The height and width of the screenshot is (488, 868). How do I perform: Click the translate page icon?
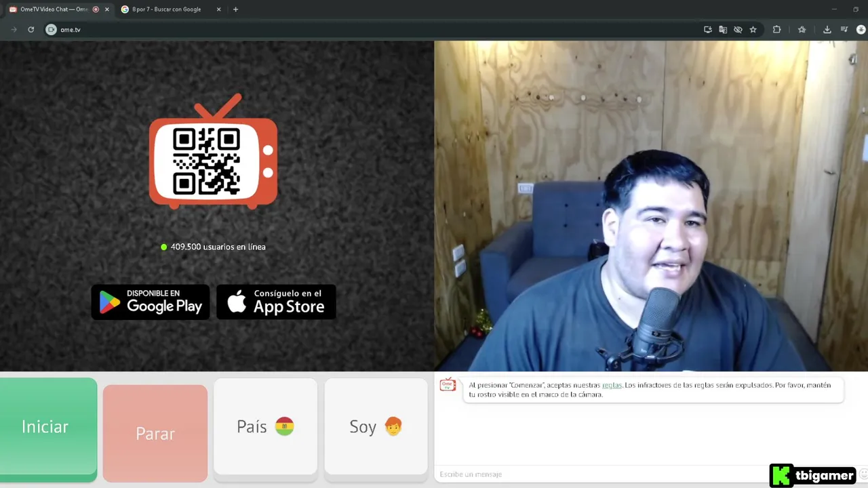click(723, 30)
